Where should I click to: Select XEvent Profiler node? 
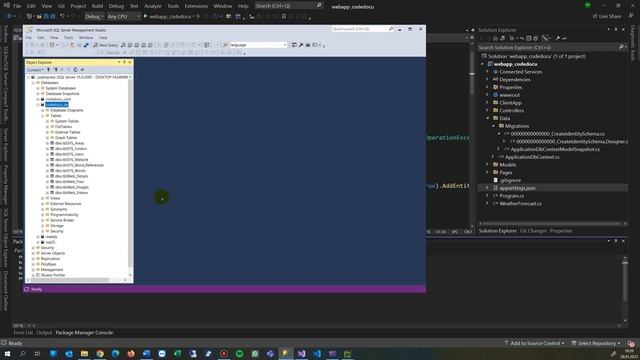53,275
